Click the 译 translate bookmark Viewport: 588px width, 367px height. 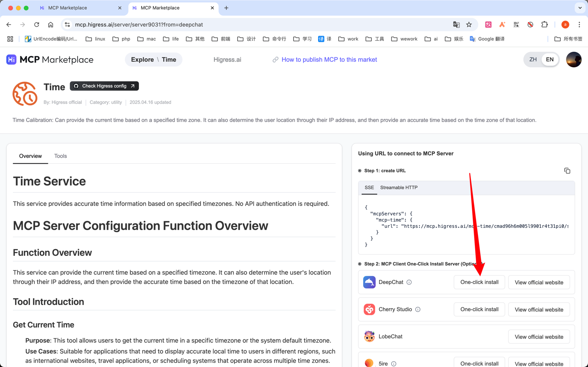[325, 39]
